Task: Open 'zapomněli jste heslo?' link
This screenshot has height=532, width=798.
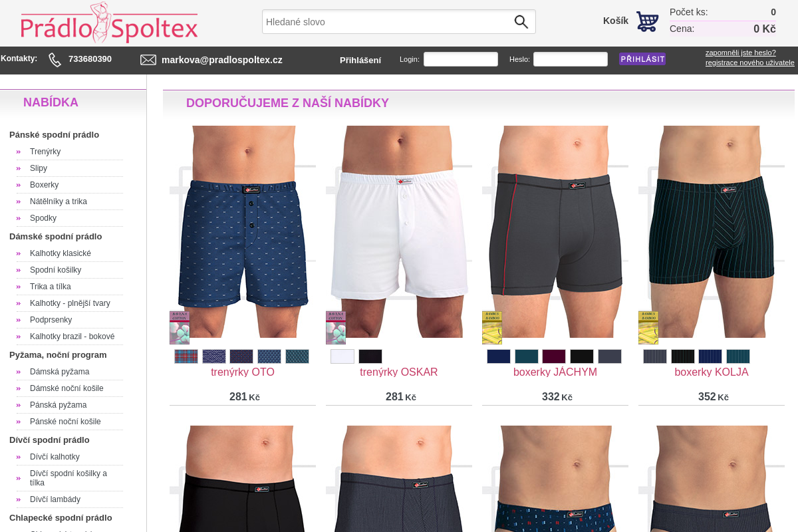Action: (x=741, y=53)
